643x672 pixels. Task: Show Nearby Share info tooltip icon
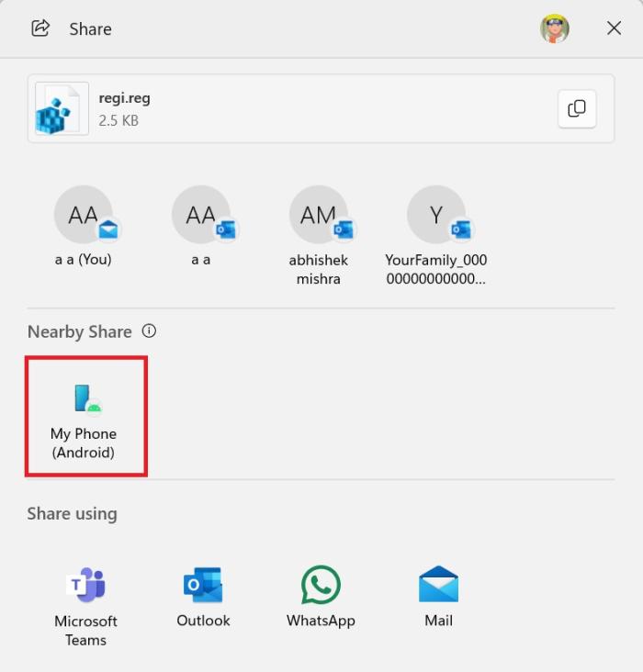[x=149, y=331]
